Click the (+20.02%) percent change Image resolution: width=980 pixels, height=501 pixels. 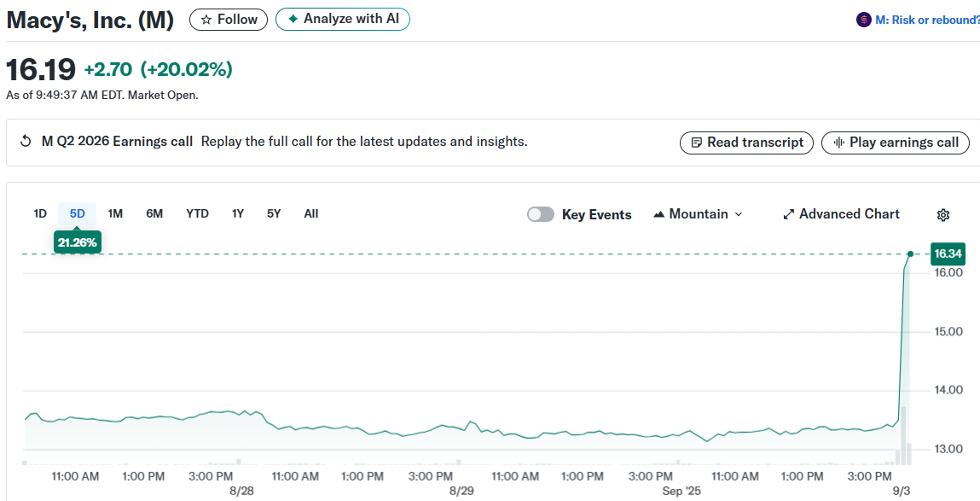point(186,69)
